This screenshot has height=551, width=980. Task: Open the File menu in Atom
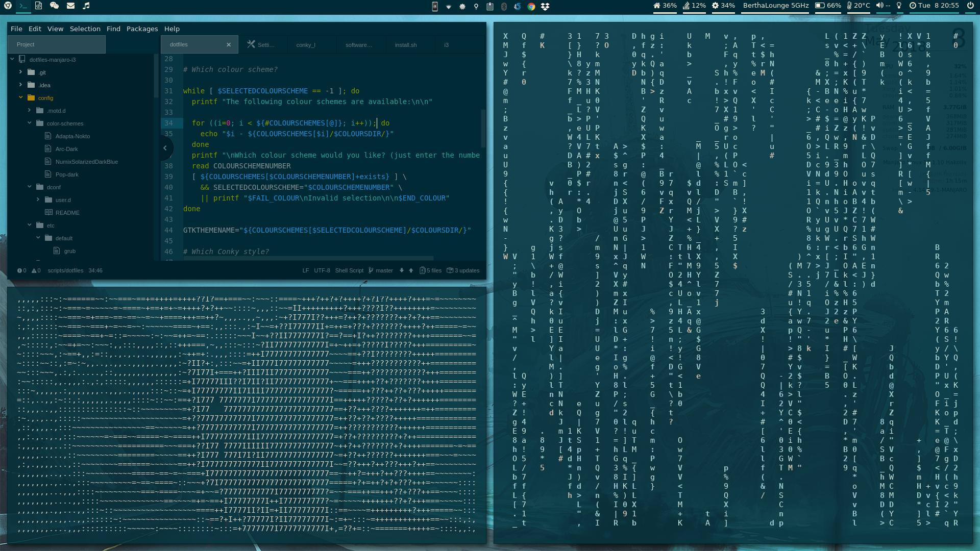[16, 29]
